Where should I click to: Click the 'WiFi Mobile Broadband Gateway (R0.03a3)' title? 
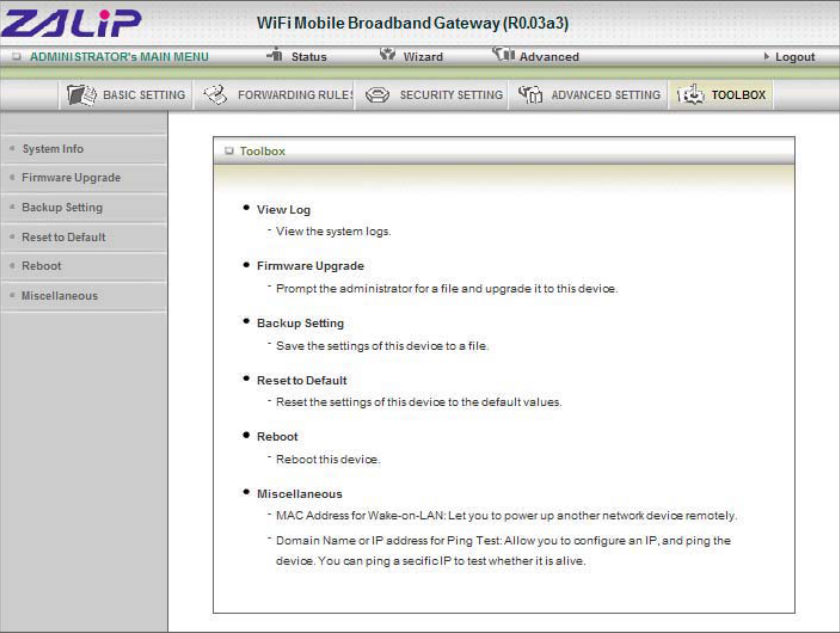point(412,23)
